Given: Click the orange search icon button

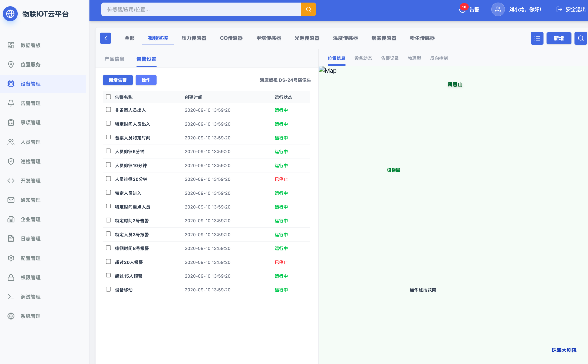Looking at the screenshot, I should 308,9.
